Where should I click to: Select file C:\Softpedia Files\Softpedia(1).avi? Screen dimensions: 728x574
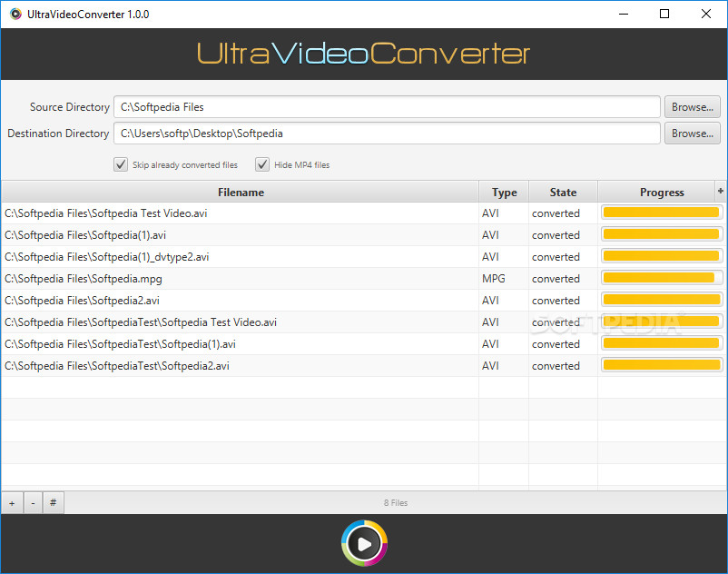363,235
